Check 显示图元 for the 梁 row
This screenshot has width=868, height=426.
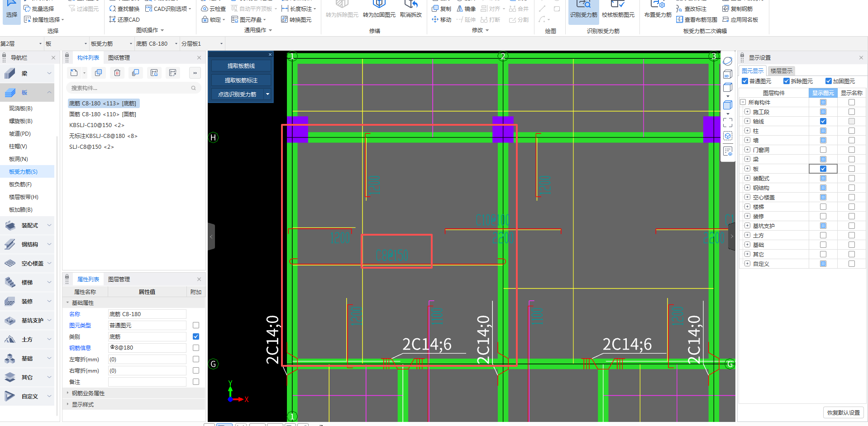823,159
